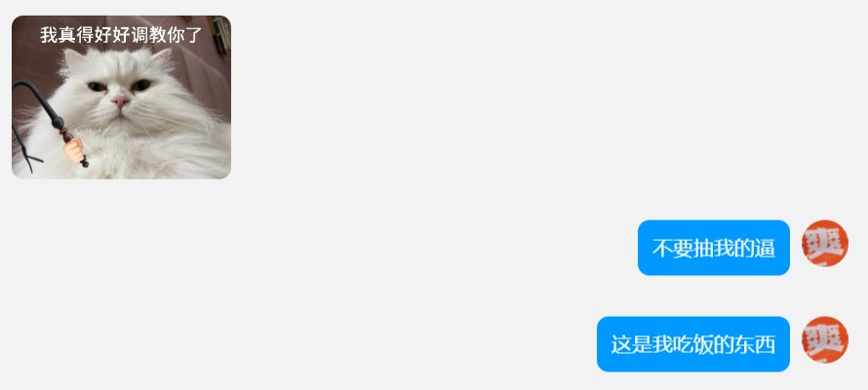Click the cat's pink nose
Screen dimensions: 868x390
click(x=120, y=101)
